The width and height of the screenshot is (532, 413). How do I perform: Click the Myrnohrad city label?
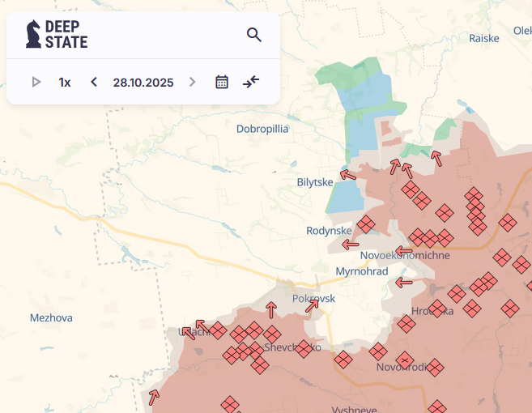pos(362,271)
